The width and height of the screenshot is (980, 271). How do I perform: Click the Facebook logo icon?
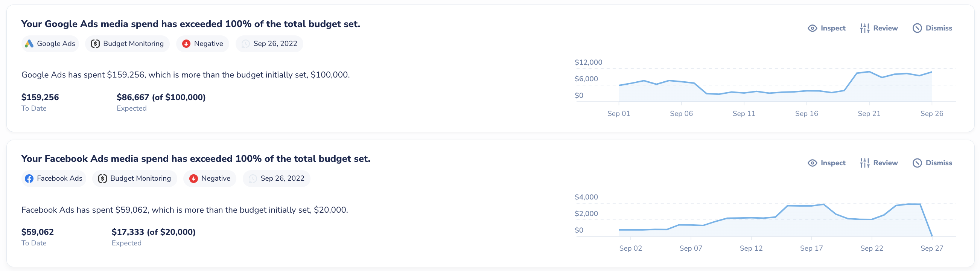[29, 178]
